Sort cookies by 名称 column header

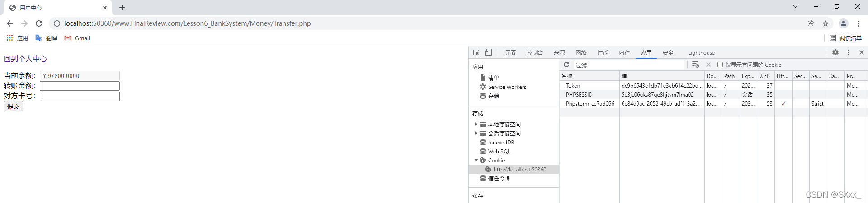point(590,76)
